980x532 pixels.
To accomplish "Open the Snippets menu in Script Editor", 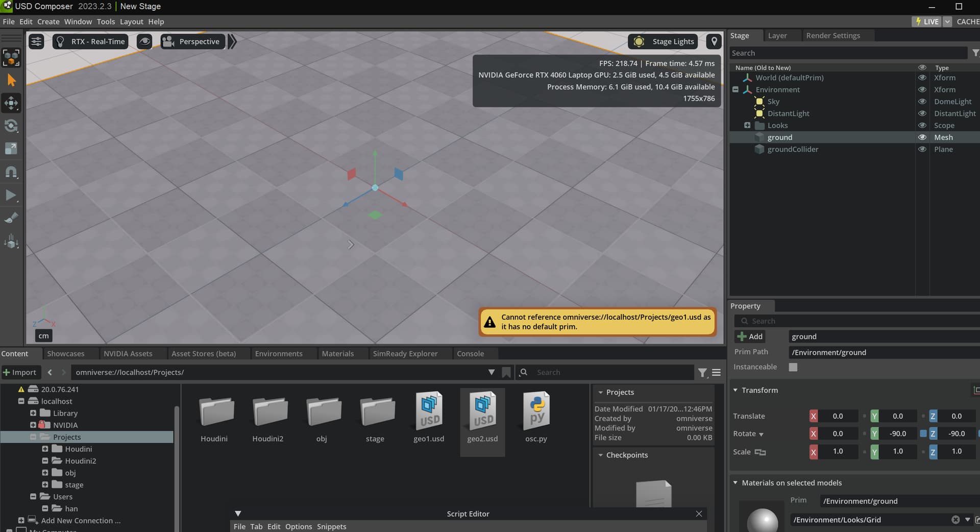I will [x=331, y=526].
